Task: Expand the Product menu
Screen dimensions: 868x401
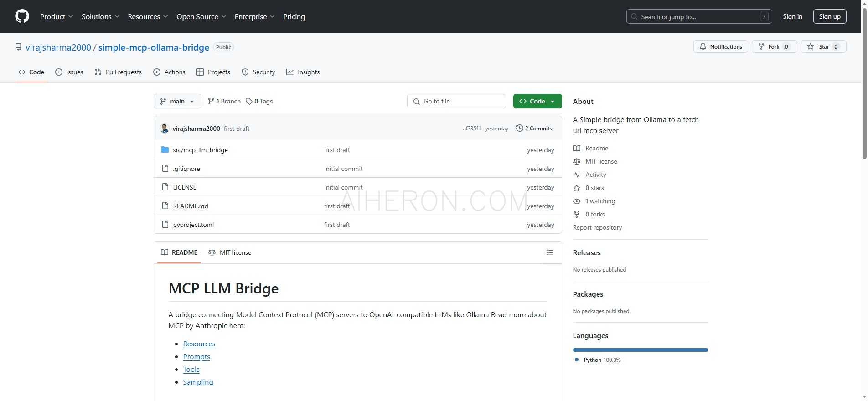Action: click(x=57, y=16)
